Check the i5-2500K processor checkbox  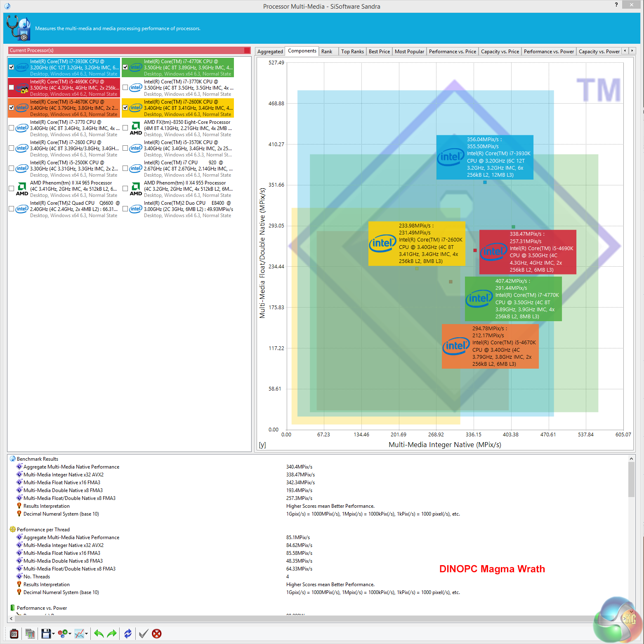pyautogui.click(x=12, y=168)
